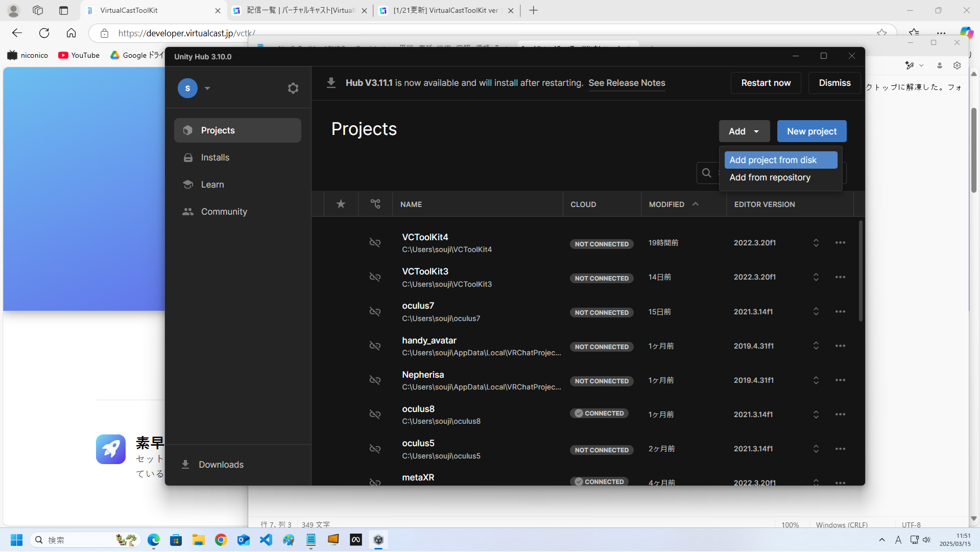Click the taskbar search box
Screen dimensions: 980x552
coord(85,540)
